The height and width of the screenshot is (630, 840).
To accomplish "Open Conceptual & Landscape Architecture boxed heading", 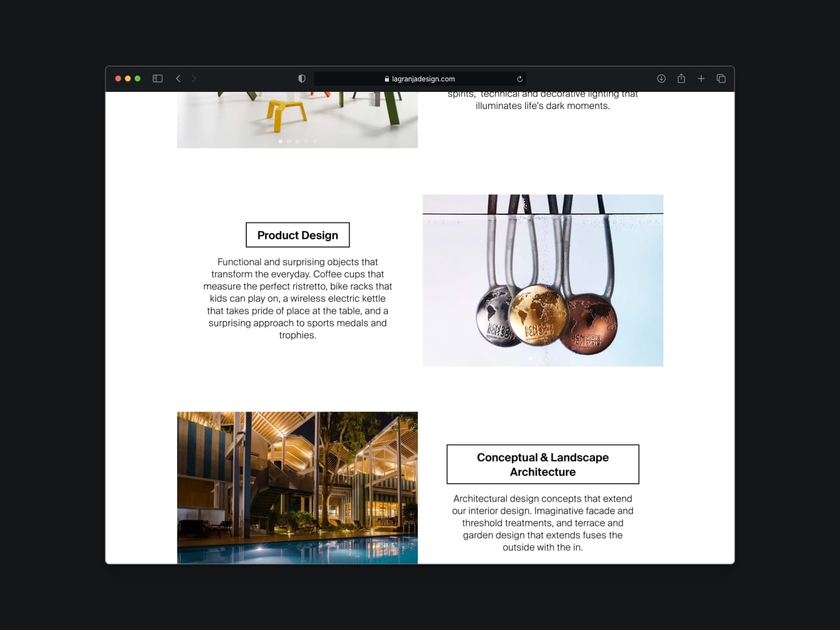I will click(x=543, y=465).
